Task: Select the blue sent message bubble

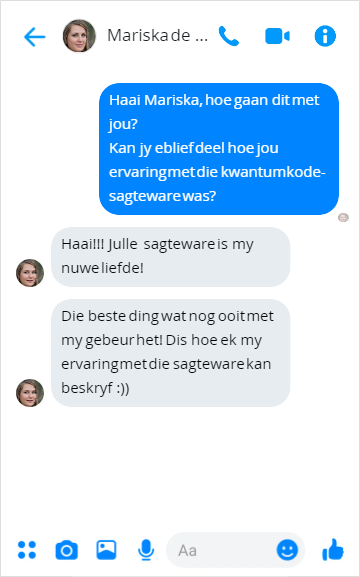Action: [219, 149]
